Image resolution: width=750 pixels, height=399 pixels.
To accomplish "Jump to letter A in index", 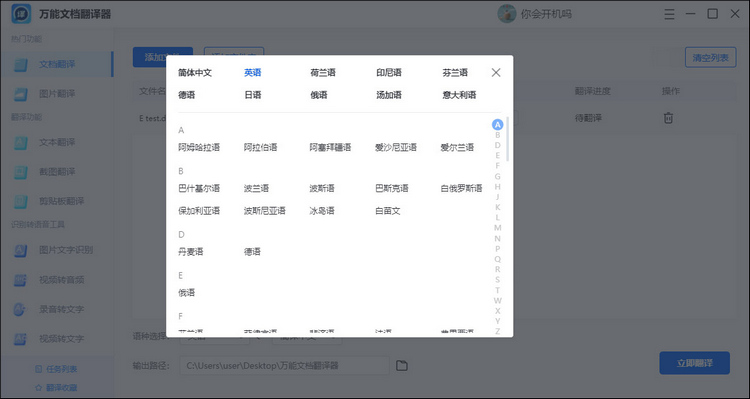I will (497, 125).
